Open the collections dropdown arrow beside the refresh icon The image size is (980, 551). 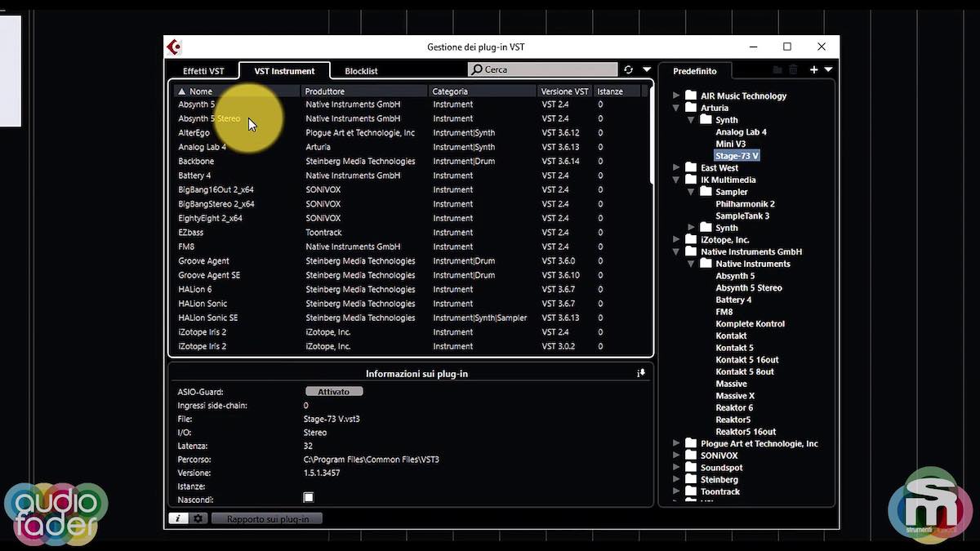pyautogui.click(x=647, y=69)
